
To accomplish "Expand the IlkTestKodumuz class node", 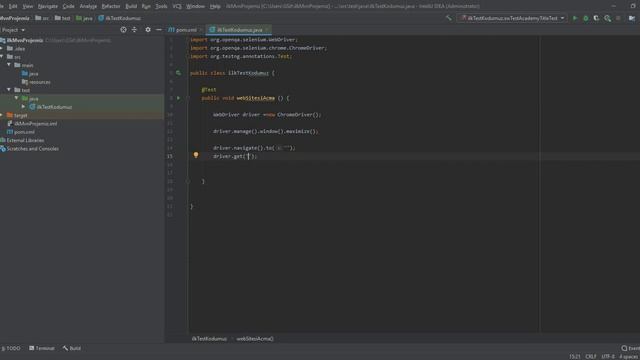I will tap(23, 107).
